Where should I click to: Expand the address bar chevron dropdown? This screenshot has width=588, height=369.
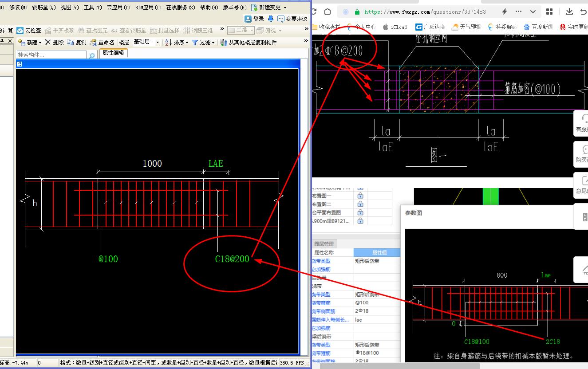point(533,12)
